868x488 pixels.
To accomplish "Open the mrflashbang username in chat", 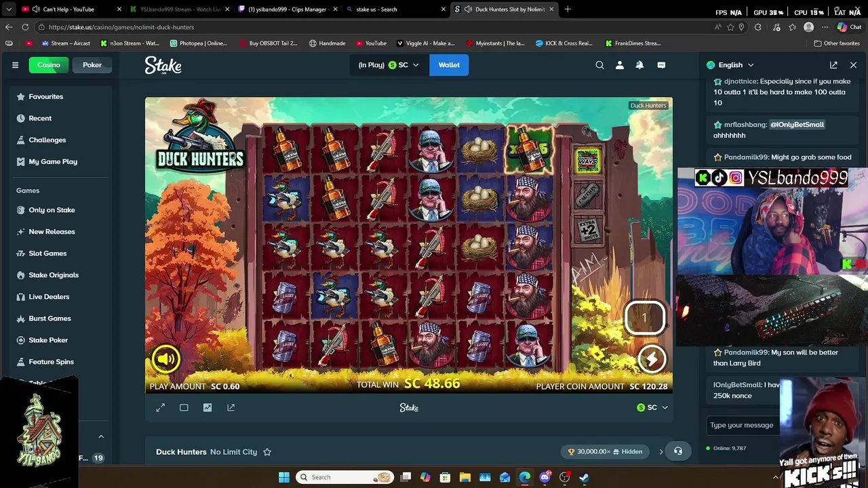I will 745,125.
